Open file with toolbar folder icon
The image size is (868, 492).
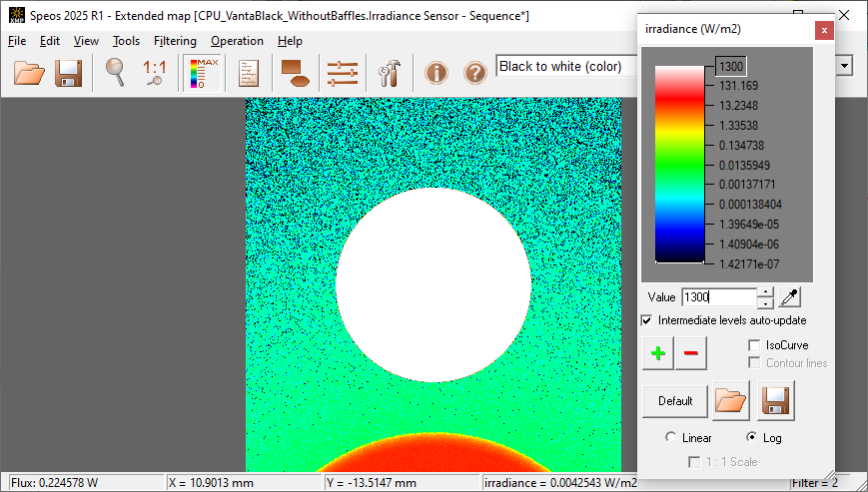coord(29,73)
